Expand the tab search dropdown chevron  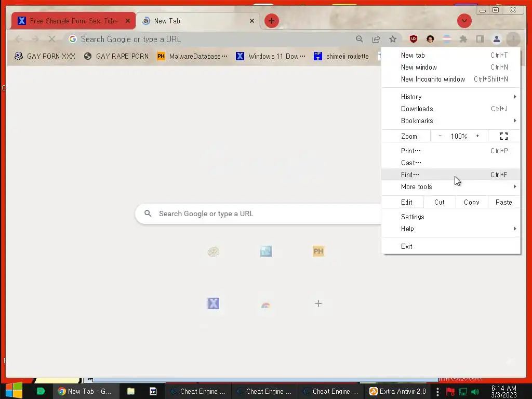tap(464, 21)
